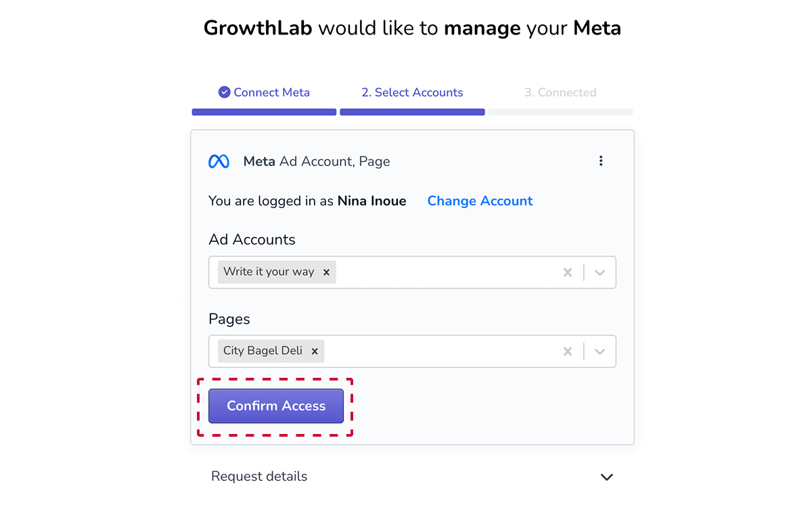Click the Change Account link
This screenshot has height=522, width=812.
tap(480, 201)
